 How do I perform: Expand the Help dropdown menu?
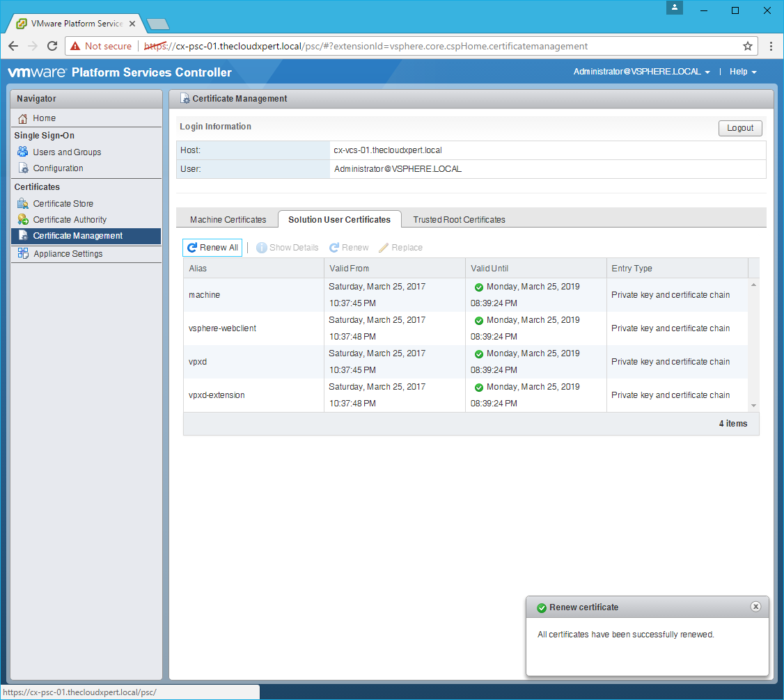tap(742, 72)
